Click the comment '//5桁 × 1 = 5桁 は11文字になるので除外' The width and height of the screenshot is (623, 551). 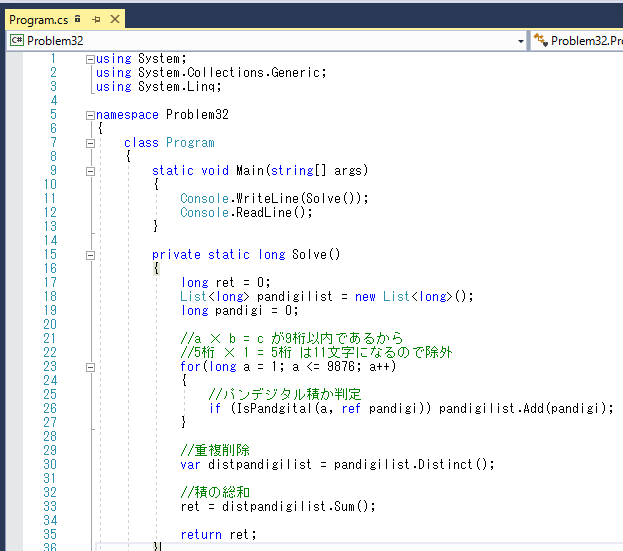316,352
